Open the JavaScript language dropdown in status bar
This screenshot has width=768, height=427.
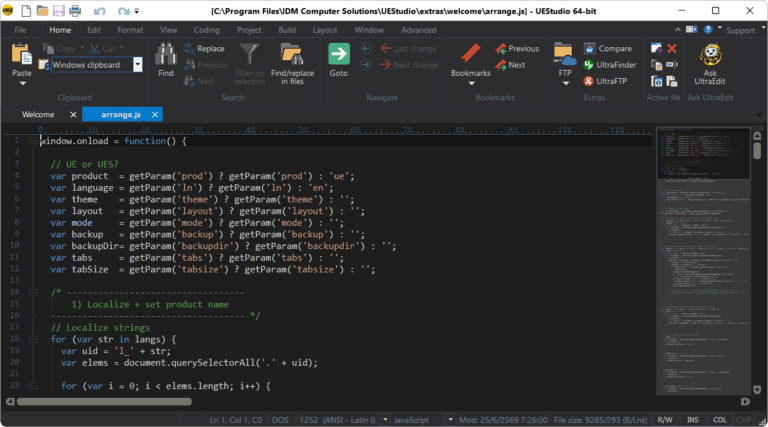450,420
